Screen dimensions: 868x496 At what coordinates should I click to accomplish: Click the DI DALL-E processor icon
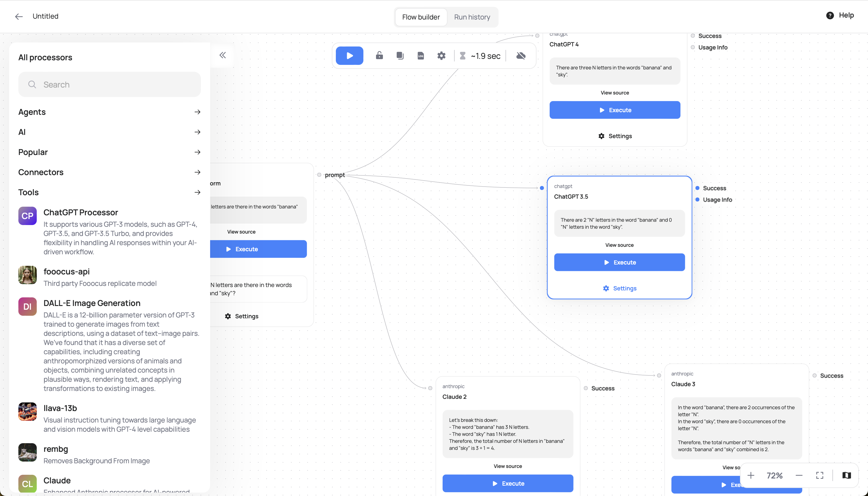pyautogui.click(x=27, y=307)
